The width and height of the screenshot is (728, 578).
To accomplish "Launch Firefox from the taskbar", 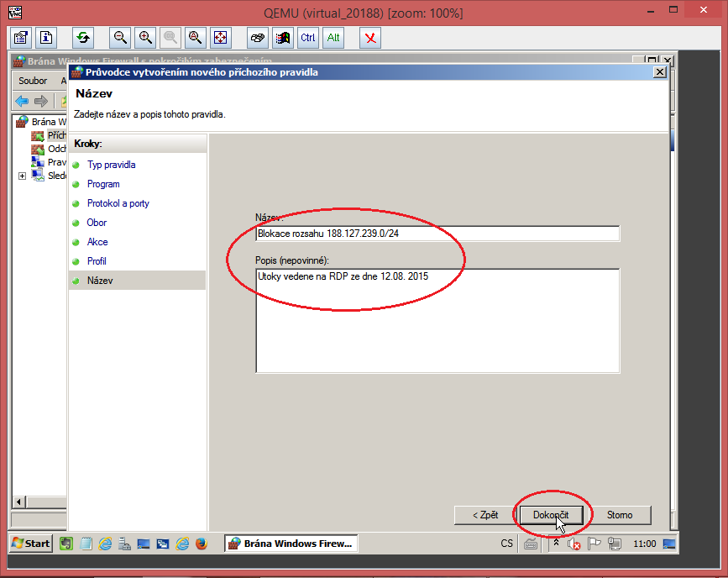I will pyautogui.click(x=202, y=544).
